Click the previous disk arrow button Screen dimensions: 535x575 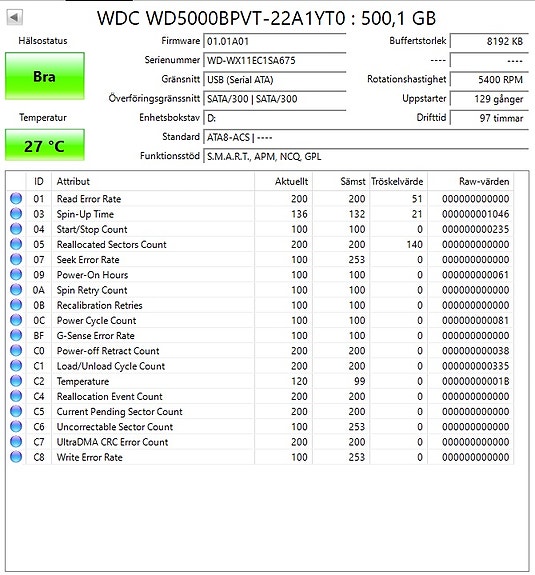(x=15, y=17)
